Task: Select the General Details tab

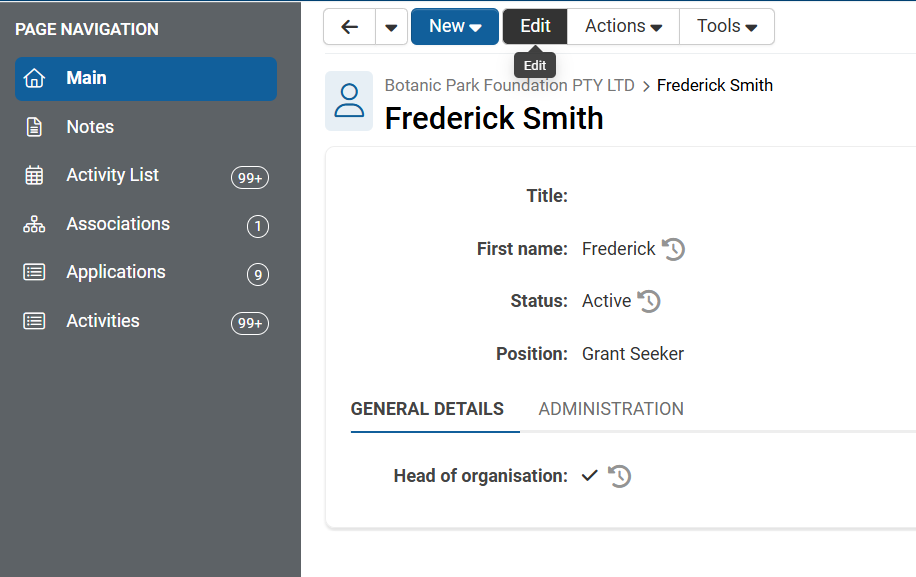Action: coord(427,409)
